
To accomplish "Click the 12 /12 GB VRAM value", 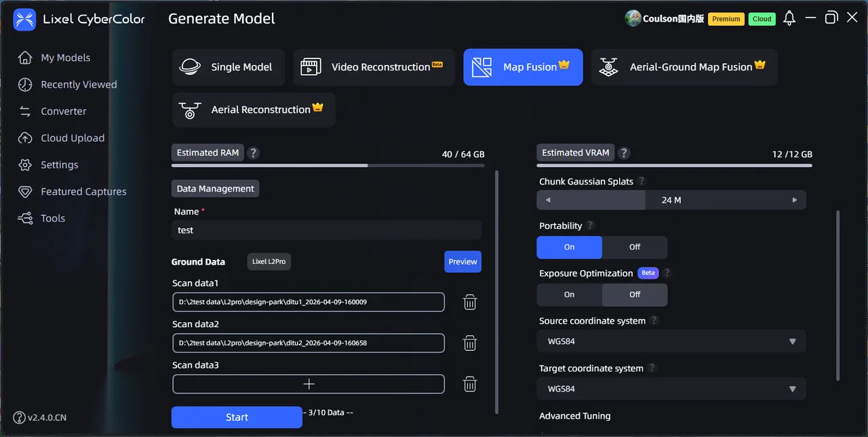I will point(792,155).
